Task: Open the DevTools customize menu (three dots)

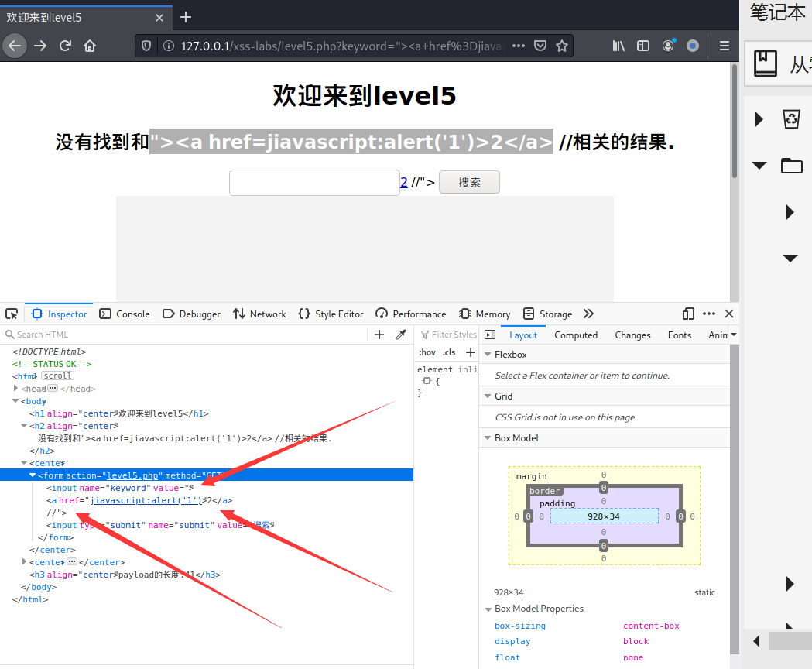Action: point(708,314)
